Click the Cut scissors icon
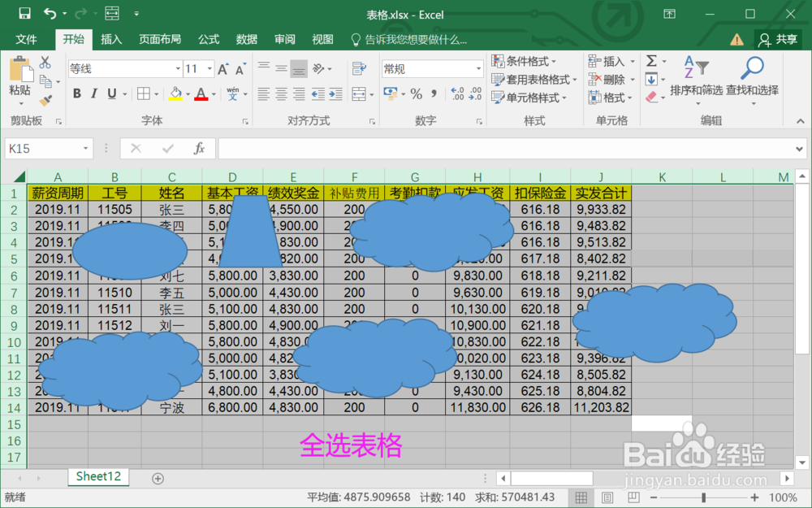This screenshot has width=812, height=508. click(45, 63)
